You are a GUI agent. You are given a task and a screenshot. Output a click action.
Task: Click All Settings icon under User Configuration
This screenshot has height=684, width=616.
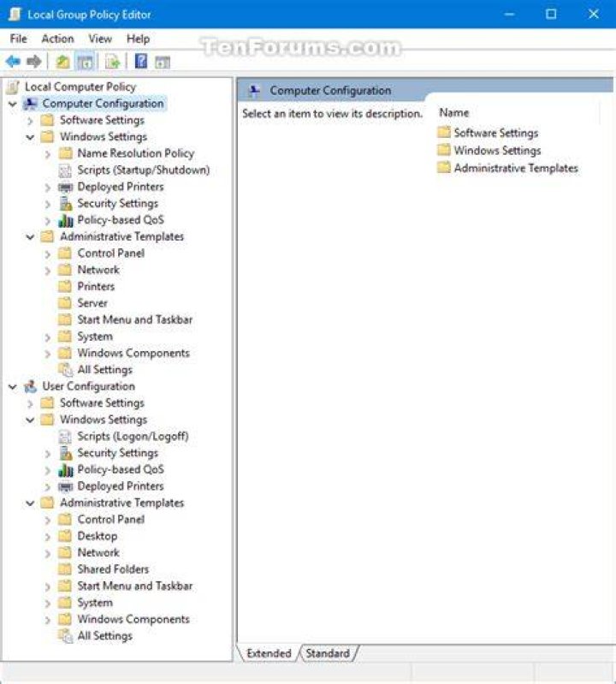65,636
